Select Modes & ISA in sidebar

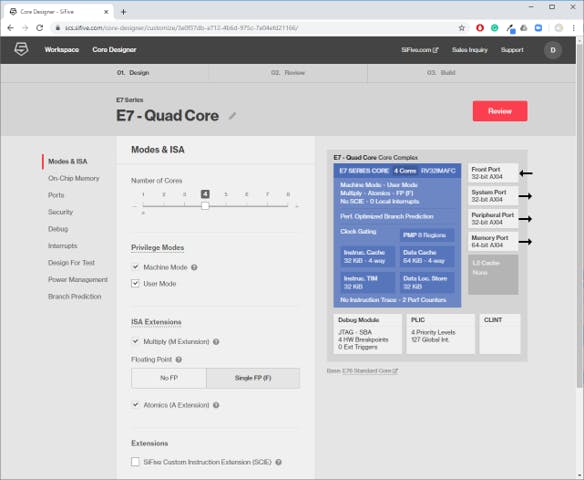(x=67, y=161)
